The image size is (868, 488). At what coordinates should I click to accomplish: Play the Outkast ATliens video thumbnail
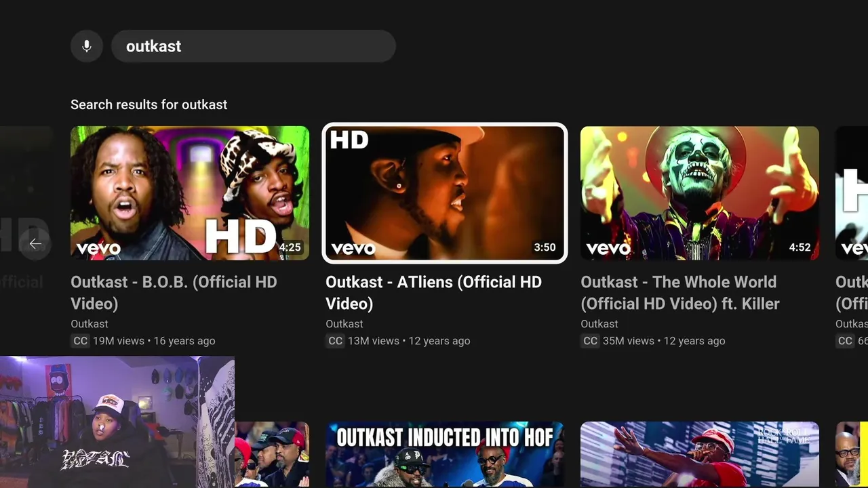click(445, 193)
